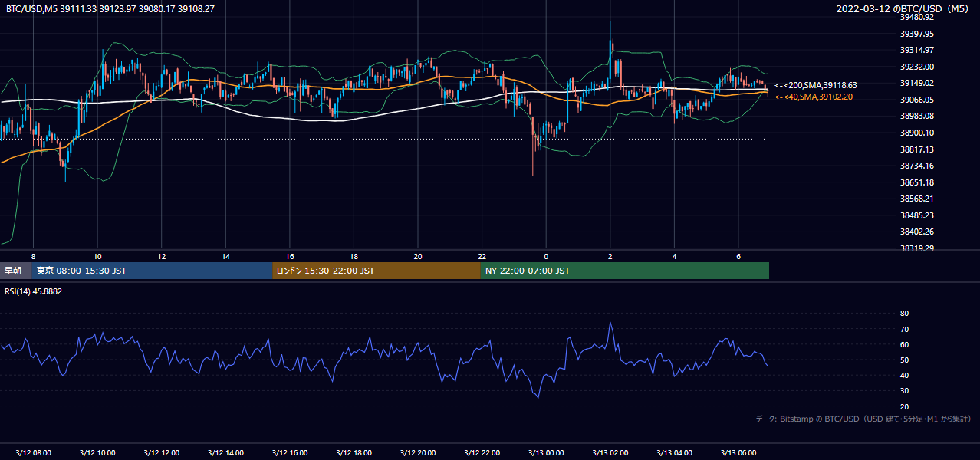The image size is (980, 460).
Task: Select the NY 22:00-07:00 JST session bar
Action: pos(625,271)
